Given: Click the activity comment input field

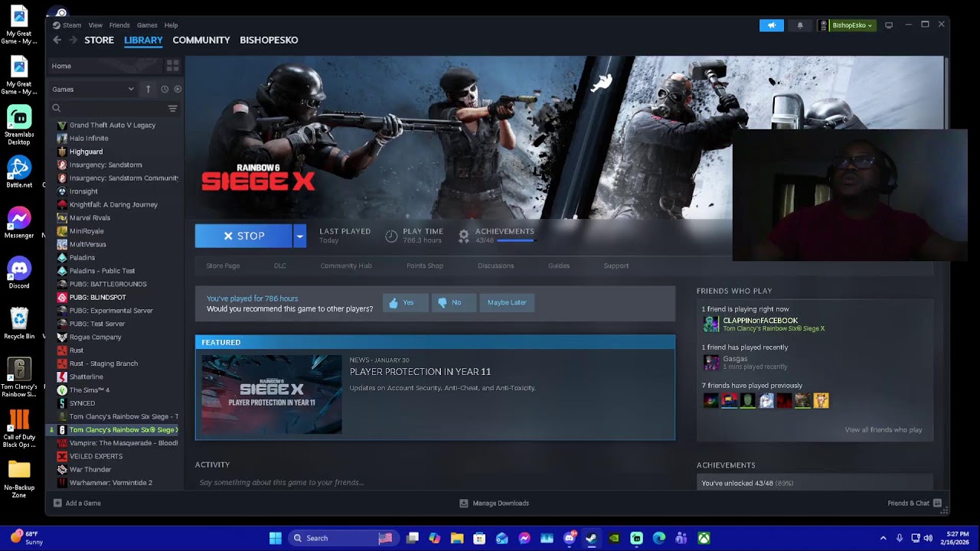Looking at the screenshot, I should coord(435,482).
